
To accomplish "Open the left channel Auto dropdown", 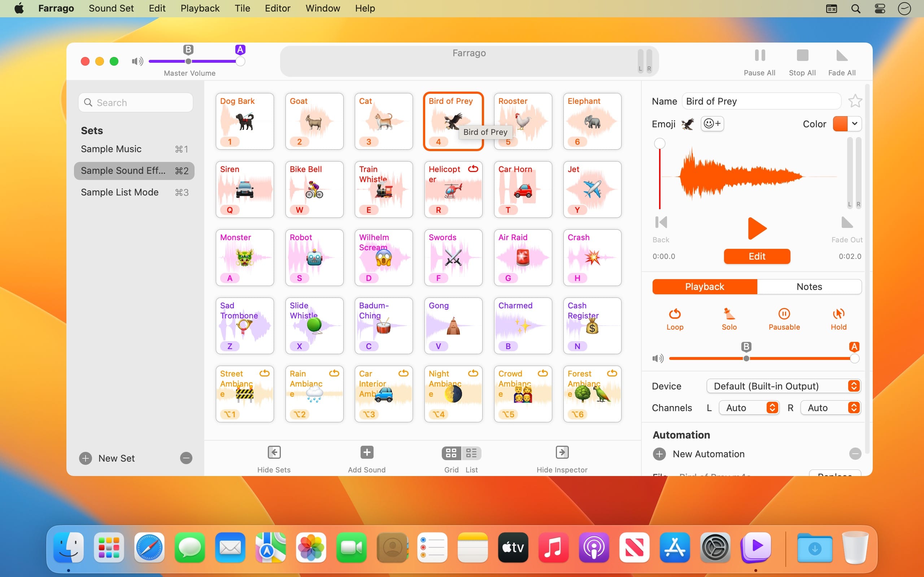I will pos(748,408).
